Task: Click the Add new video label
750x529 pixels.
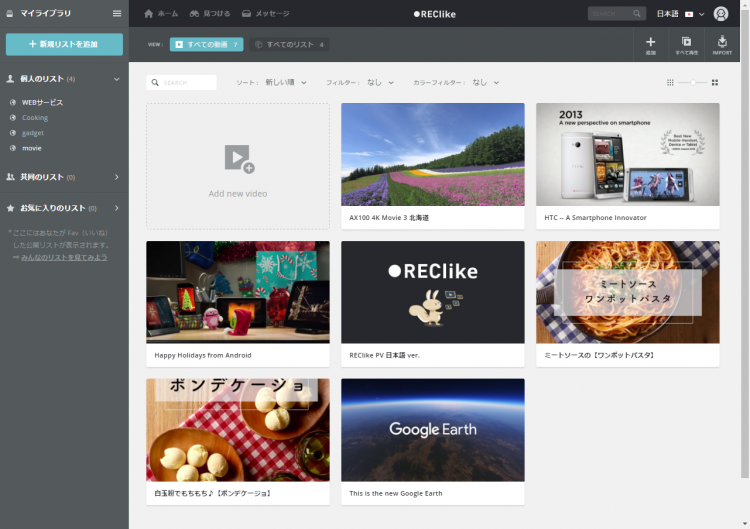Action: (238, 194)
